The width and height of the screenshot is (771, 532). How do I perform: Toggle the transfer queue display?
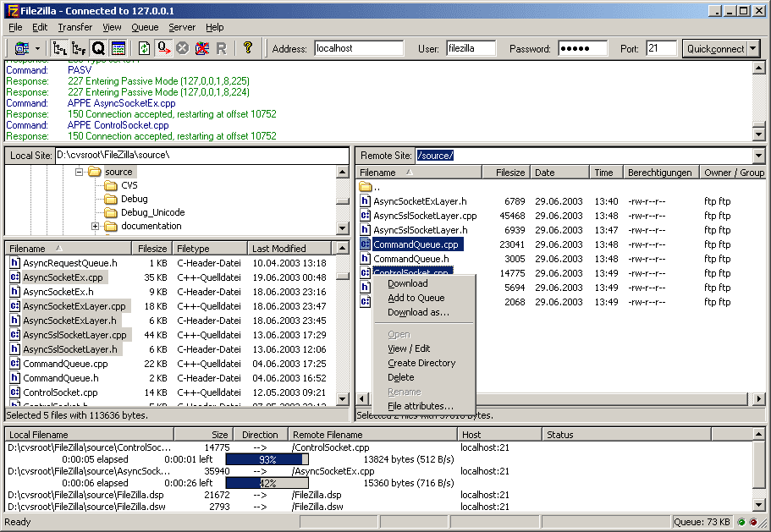tap(97, 48)
